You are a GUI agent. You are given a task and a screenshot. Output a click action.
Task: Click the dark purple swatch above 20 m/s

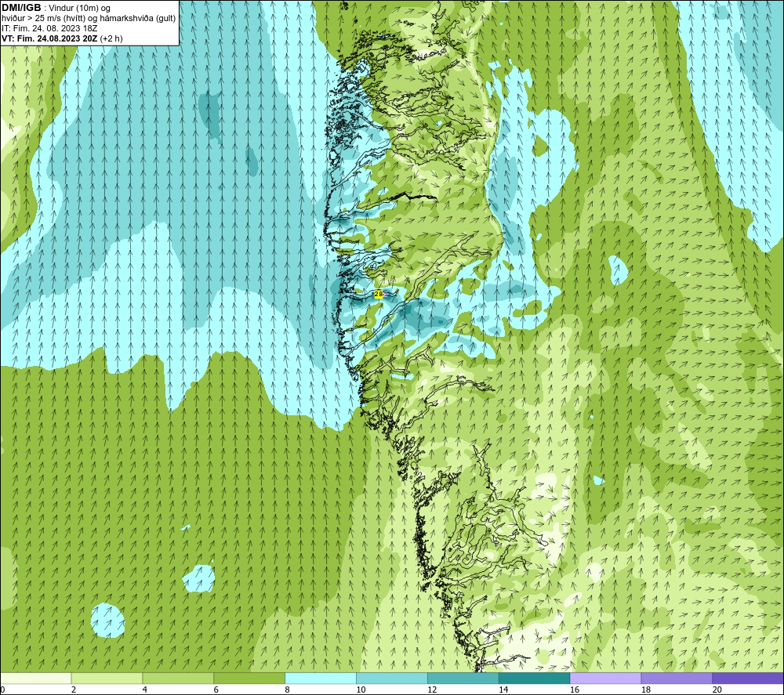pyautogui.click(x=748, y=678)
